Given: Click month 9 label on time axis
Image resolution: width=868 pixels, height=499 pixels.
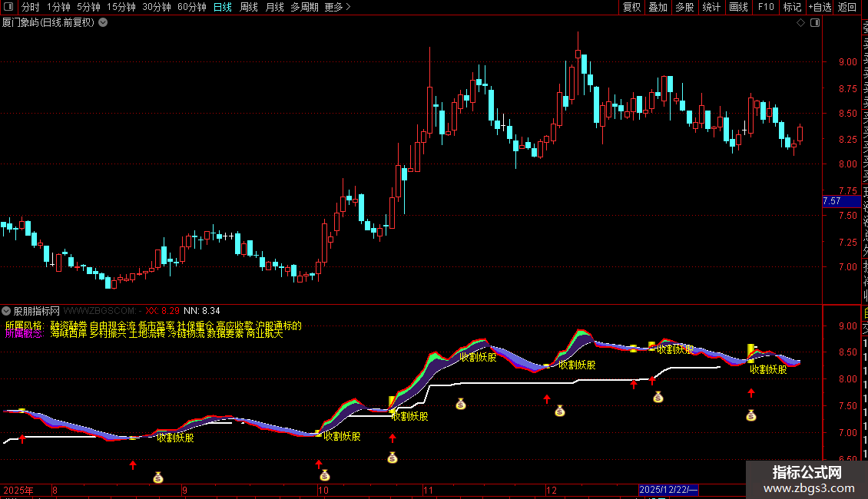Looking at the screenshot, I should (x=184, y=490).
